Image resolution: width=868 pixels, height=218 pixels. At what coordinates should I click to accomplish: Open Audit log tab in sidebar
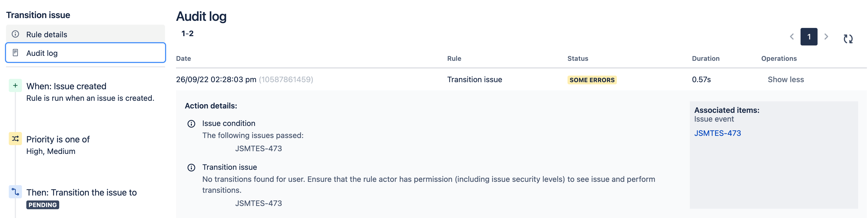click(x=42, y=53)
